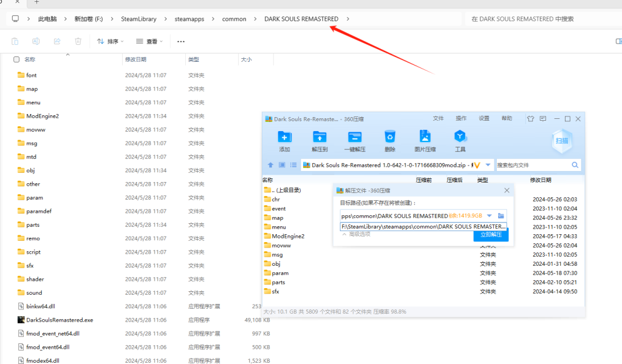Image resolution: width=622 pixels, height=364 pixels.
Task: Select the chr folder in the archive
Action: pyautogui.click(x=276, y=199)
